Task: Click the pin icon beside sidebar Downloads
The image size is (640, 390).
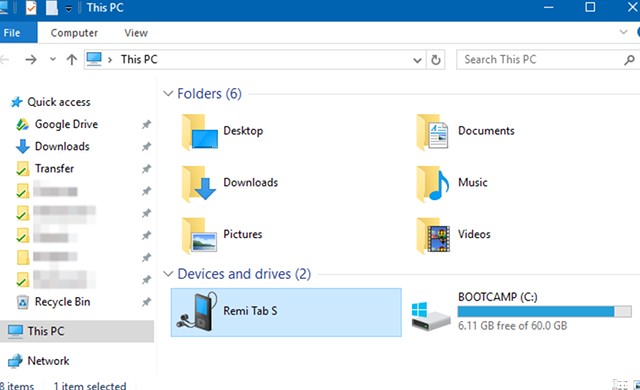Action: [x=146, y=146]
